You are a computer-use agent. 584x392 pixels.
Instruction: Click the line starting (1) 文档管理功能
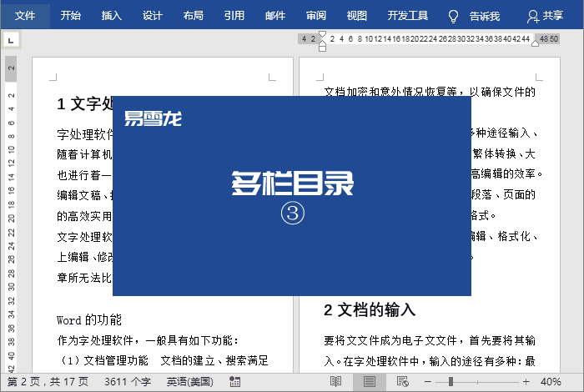[164, 360]
